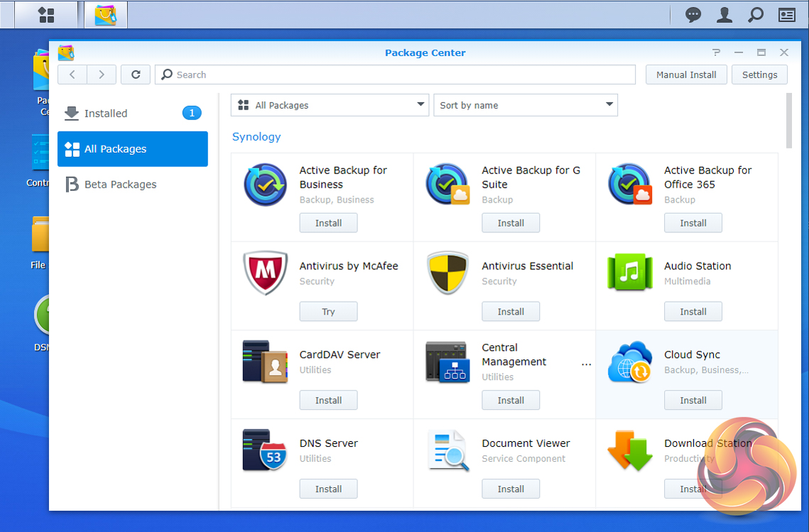Open the widgets panel icon
The width and height of the screenshot is (809, 532).
click(787, 15)
